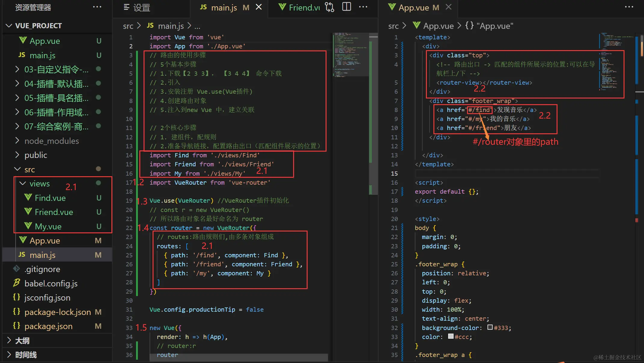
Task: Click Vue icon in App.vue breadcrumb
Action: point(416,25)
